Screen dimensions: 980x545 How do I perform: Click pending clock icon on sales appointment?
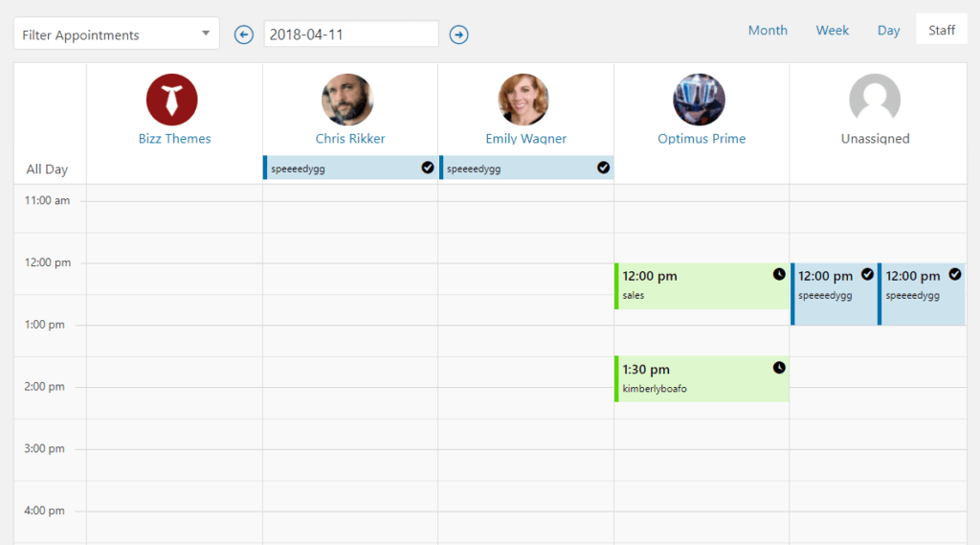pyautogui.click(x=779, y=274)
